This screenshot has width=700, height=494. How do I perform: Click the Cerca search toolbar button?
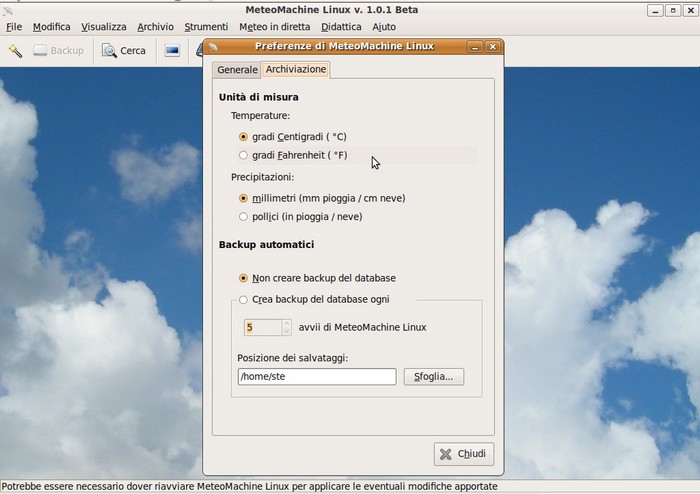tap(124, 50)
